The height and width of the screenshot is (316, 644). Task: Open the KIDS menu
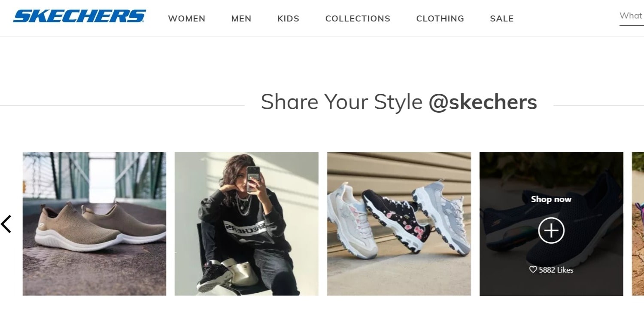288,18
